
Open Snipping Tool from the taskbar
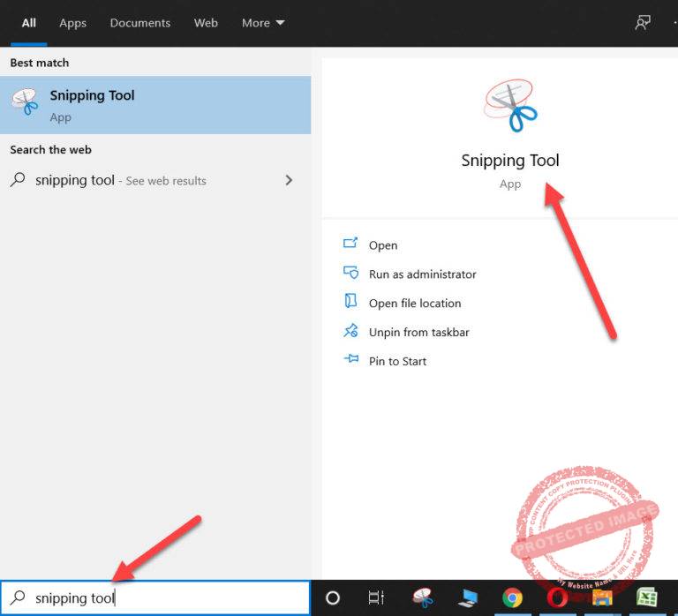click(423, 598)
